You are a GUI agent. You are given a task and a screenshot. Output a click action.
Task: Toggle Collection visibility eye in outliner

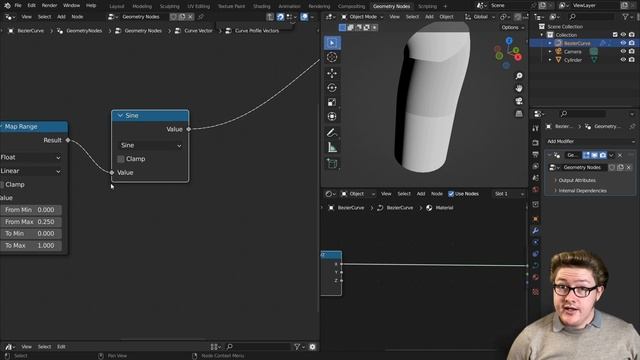(x=623, y=35)
